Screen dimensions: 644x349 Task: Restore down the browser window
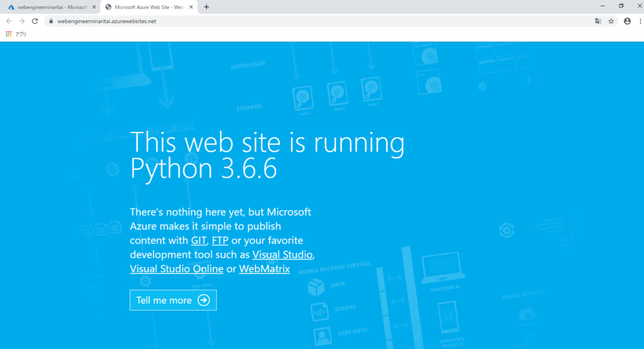click(x=621, y=6)
